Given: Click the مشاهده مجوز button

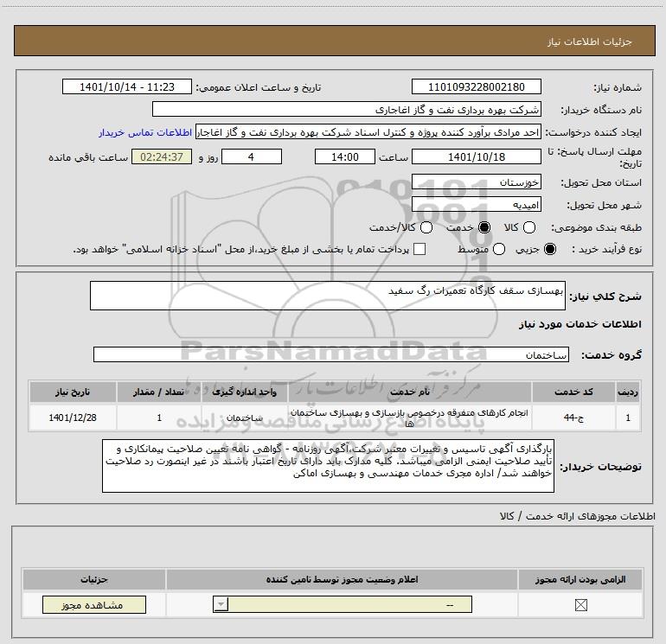Looking at the screenshot, I should click(94, 604).
